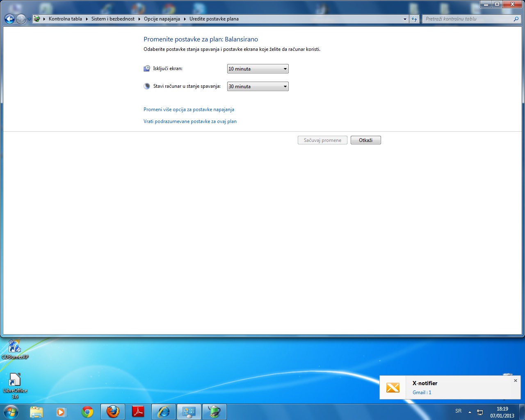Click the Odaberite postavke stanja spavanja description
525x420 pixels.
(x=232, y=49)
